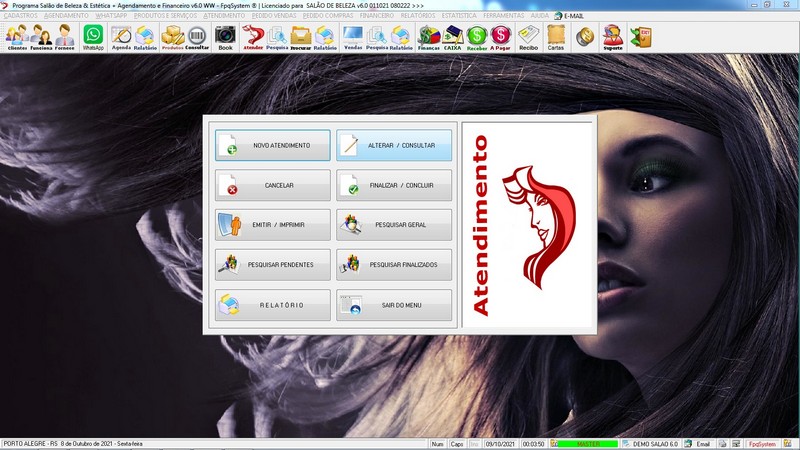Image resolution: width=800 pixels, height=450 pixels.
Task: Click the gold coins toolbar icon
Action: tap(585, 37)
